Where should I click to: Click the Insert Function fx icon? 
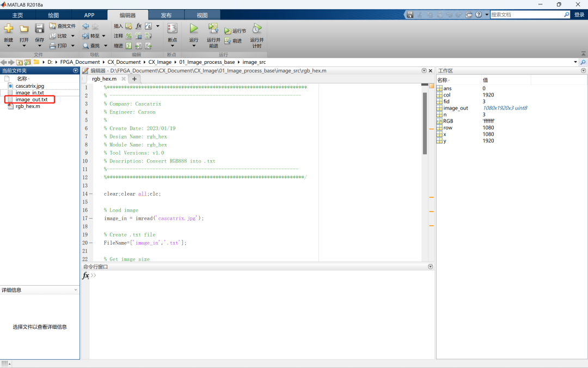[138, 26]
